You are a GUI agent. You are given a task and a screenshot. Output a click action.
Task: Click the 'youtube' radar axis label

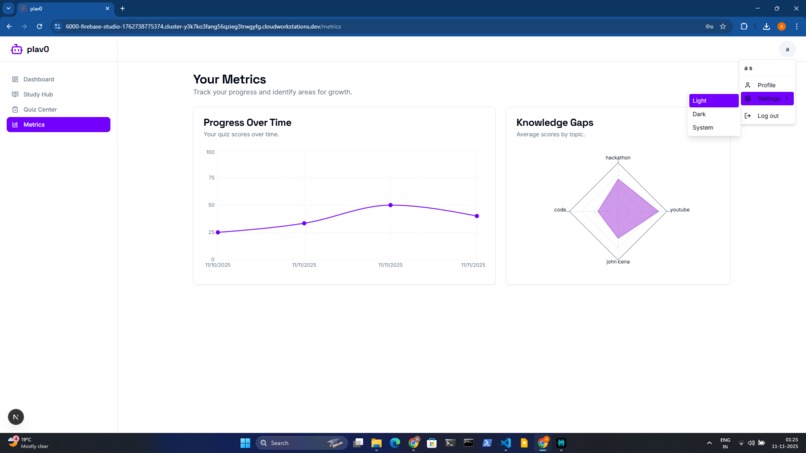pyautogui.click(x=680, y=210)
